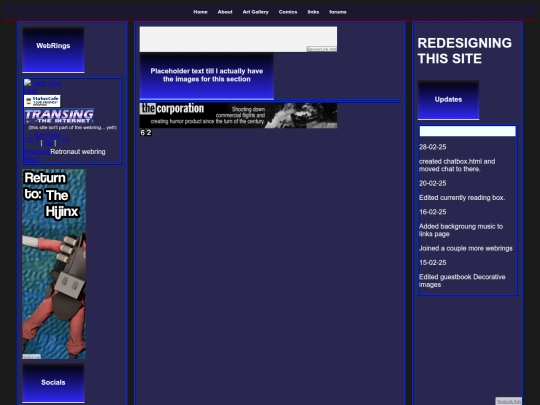Click the WebRings heading box
This screenshot has width=540, height=405.
(53, 50)
